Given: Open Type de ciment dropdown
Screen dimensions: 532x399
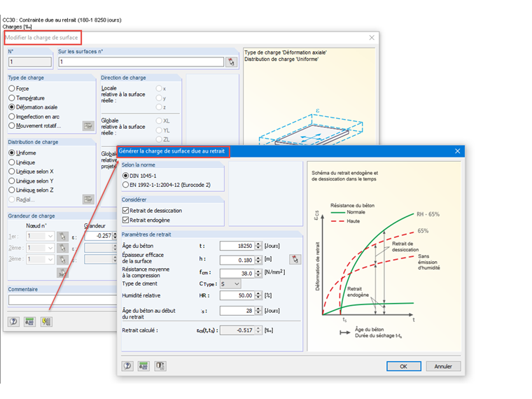Looking at the screenshot, I should coord(230,284).
